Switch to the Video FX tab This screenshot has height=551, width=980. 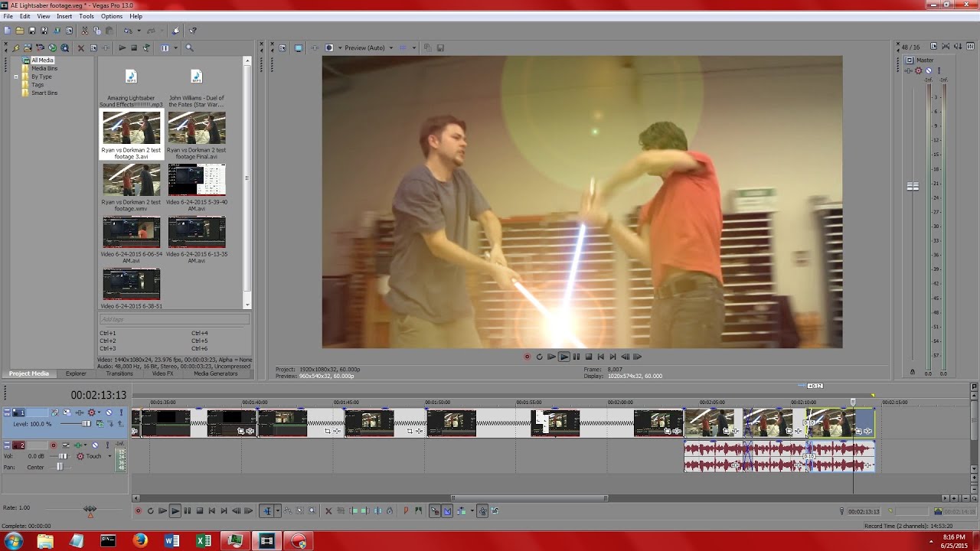click(x=162, y=373)
